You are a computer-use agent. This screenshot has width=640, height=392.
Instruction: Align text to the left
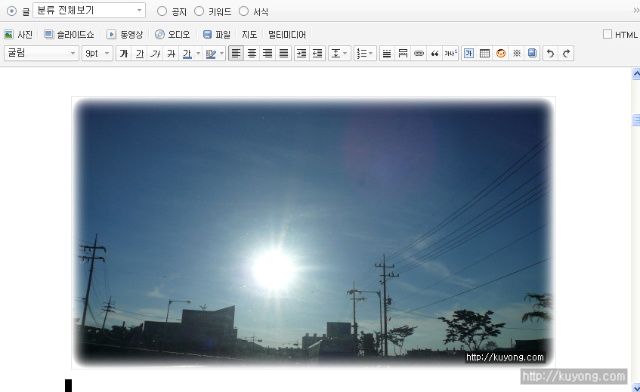click(x=236, y=53)
